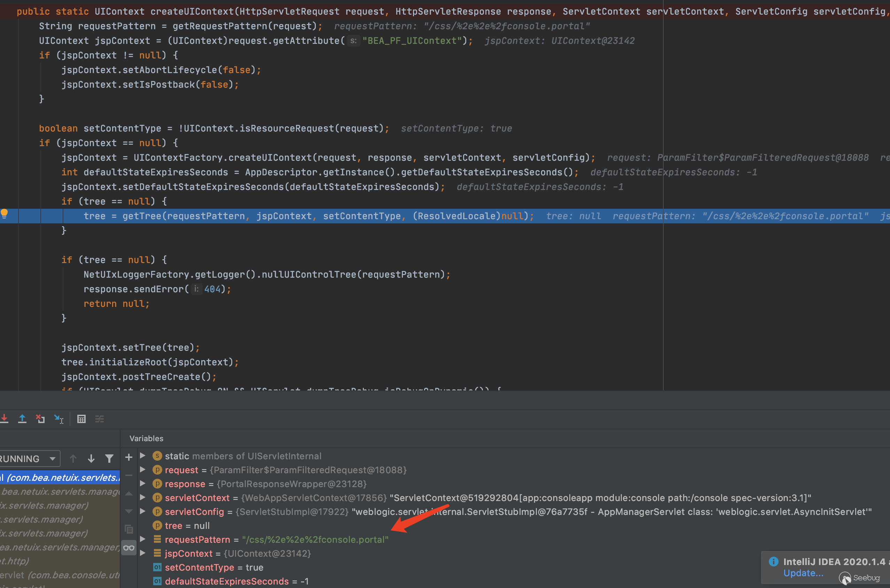890x588 pixels.
Task: Select next frame with down arrow
Action: pos(91,458)
